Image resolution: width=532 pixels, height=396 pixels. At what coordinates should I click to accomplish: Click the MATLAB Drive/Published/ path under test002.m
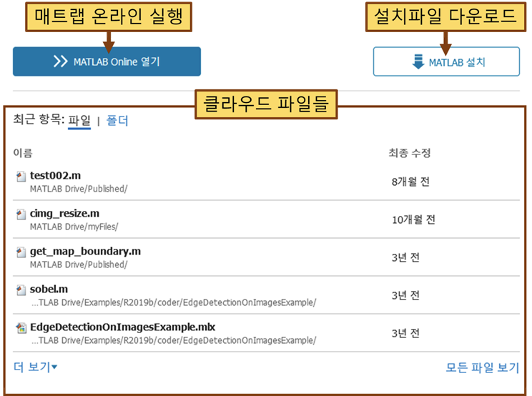coord(79,189)
